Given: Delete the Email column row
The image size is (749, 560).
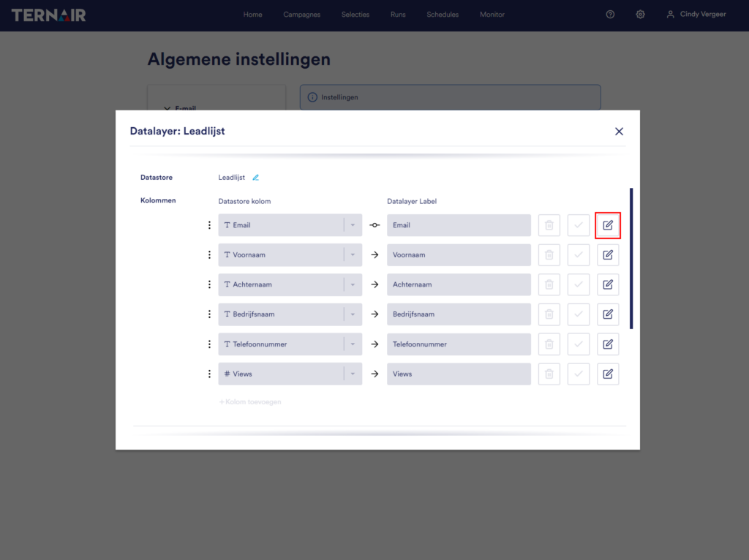Looking at the screenshot, I should (549, 225).
